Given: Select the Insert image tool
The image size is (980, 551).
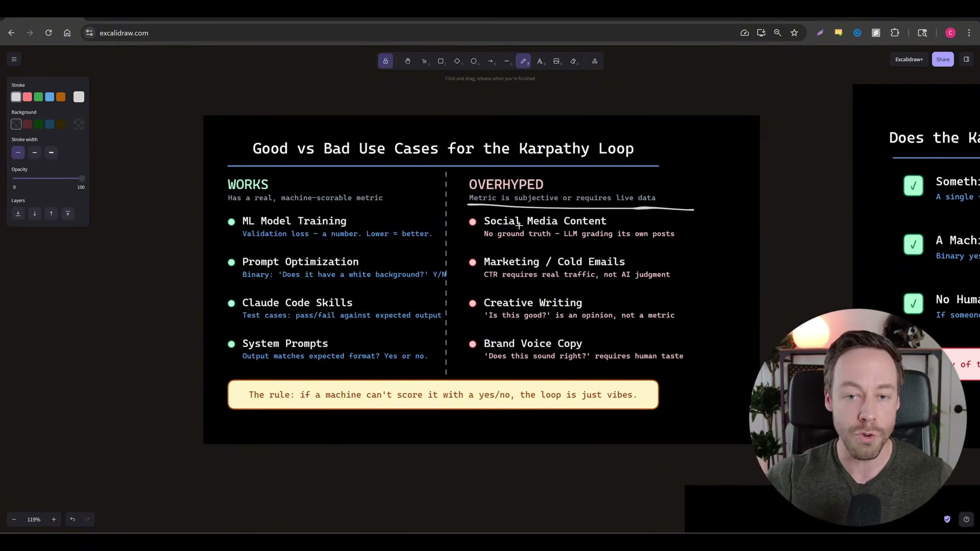Looking at the screenshot, I should 556,61.
